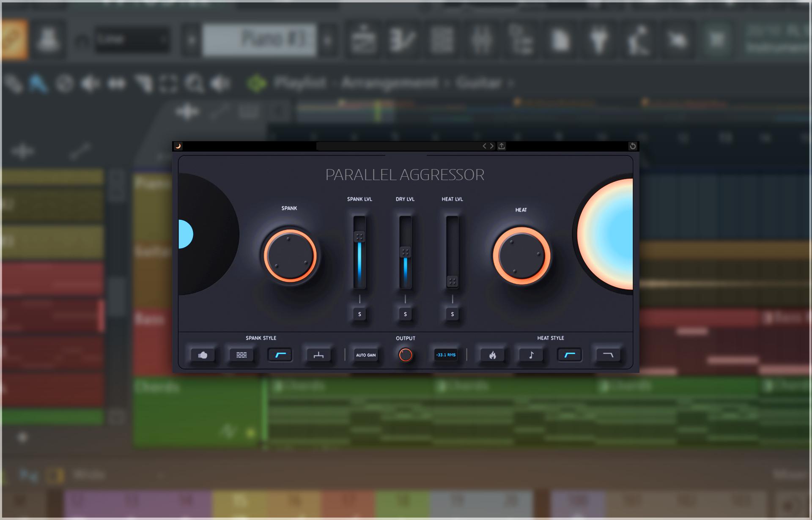Viewport: 812px width, 520px height.
Task: Click the DRY LVL fader handle
Action: (405, 252)
